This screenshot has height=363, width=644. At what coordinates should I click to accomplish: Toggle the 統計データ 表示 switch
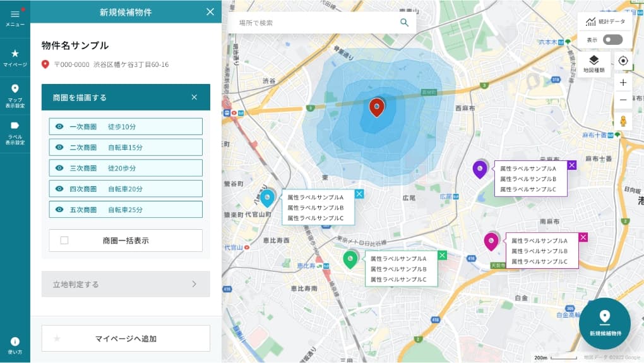(x=612, y=40)
